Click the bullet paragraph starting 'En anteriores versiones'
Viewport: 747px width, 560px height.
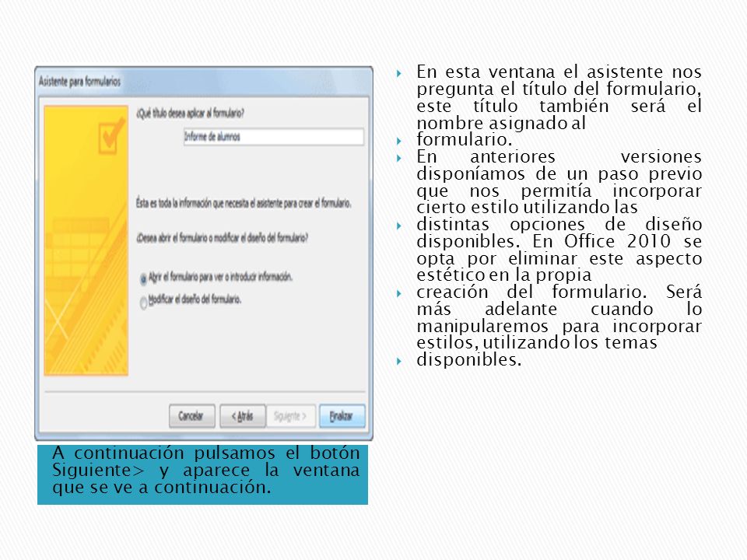[x=559, y=182]
